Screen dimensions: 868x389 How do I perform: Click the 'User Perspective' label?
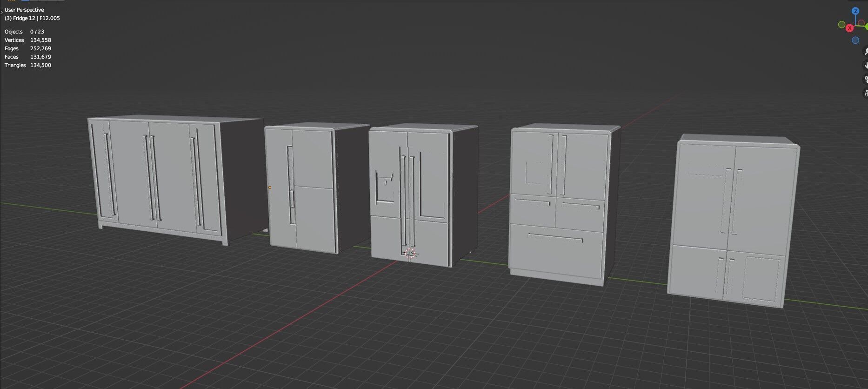(24, 10)
